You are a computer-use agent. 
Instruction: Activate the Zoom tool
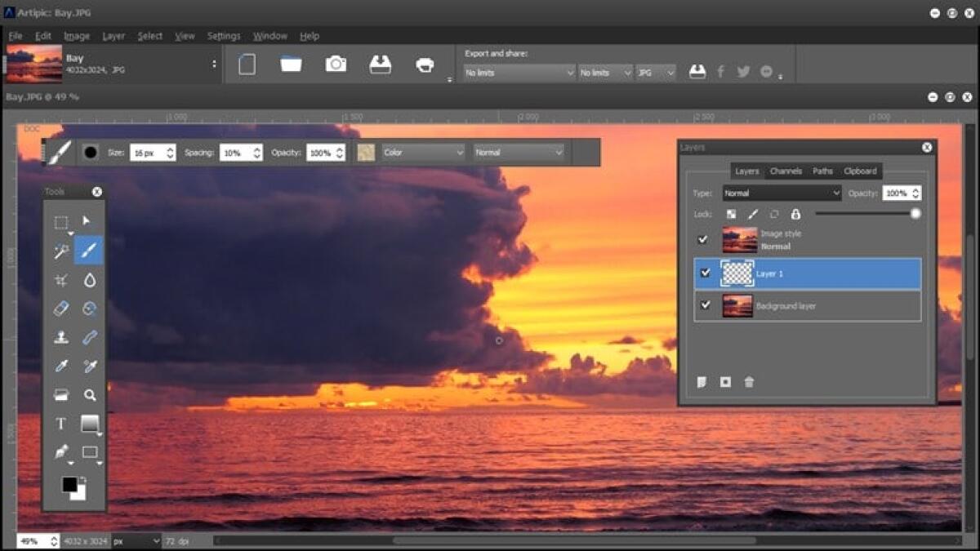[90, 394]
